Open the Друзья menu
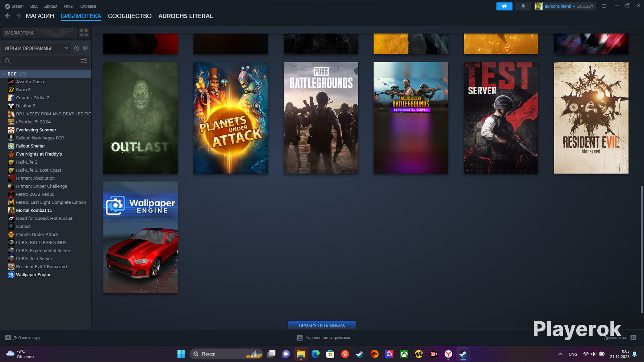 click(51, 6)
